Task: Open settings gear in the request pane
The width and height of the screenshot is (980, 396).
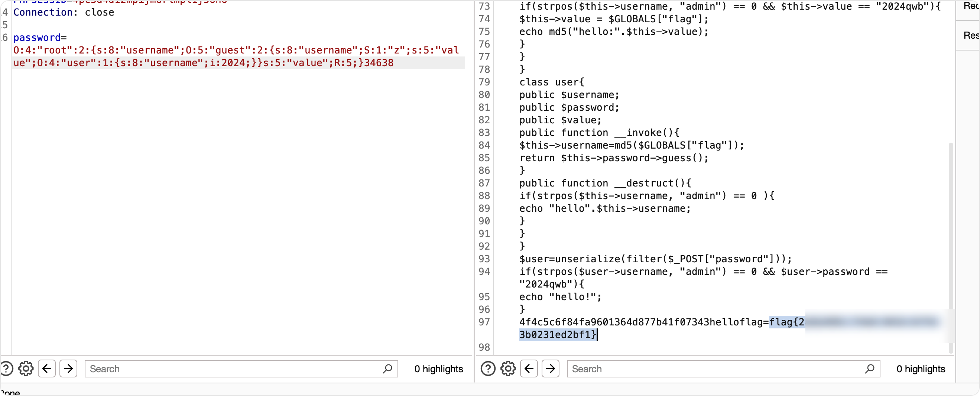Action: [x=26, y=369]
